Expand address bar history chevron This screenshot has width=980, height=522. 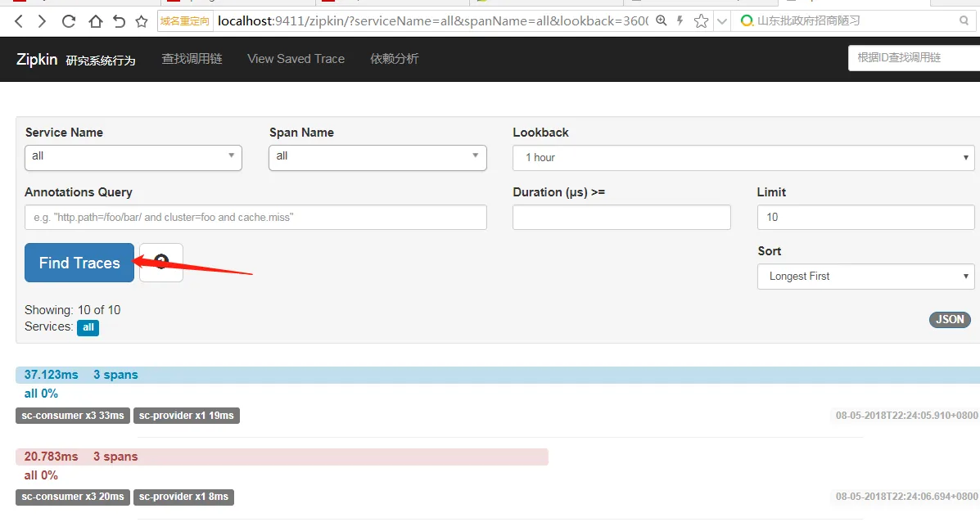722,21
